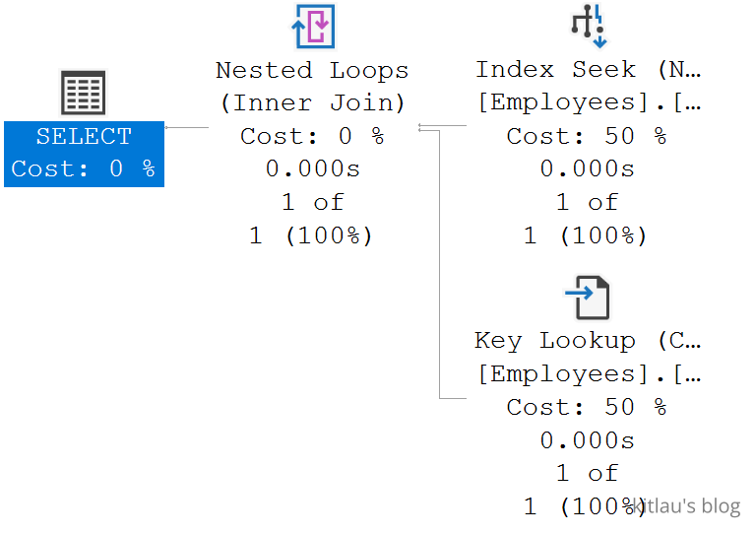Click the "Nested Loops" operator name

(x=312, y=70)
